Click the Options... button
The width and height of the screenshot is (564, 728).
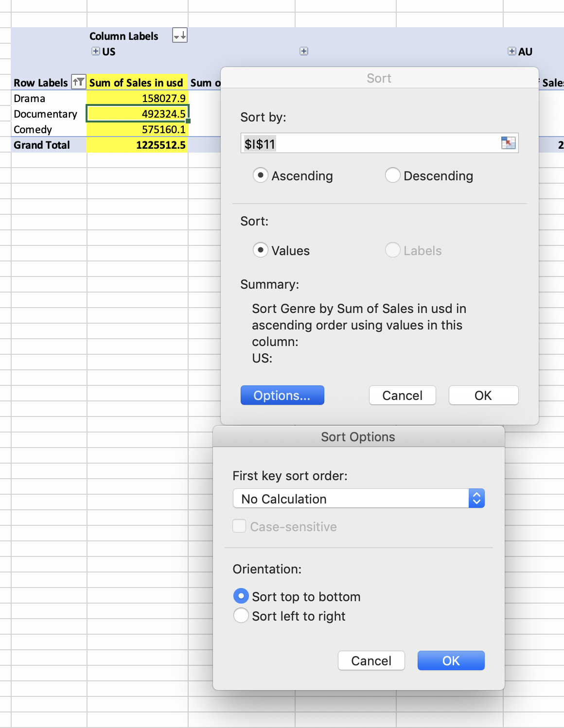point(282,395)
